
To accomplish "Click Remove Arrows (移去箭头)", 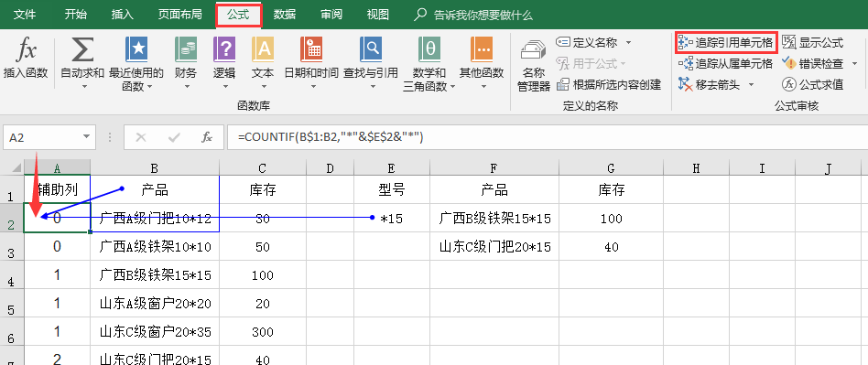I will point(709,84).
